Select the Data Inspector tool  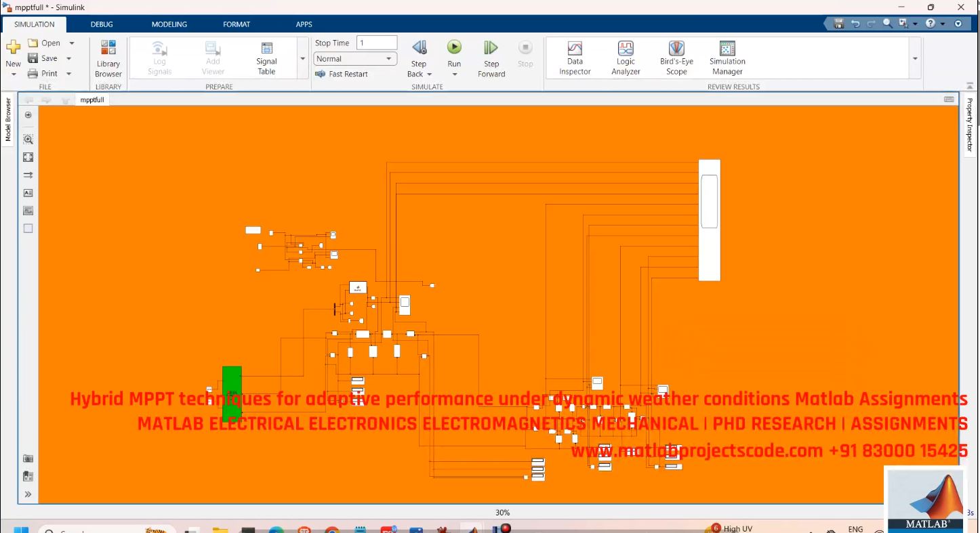(574, 58)
